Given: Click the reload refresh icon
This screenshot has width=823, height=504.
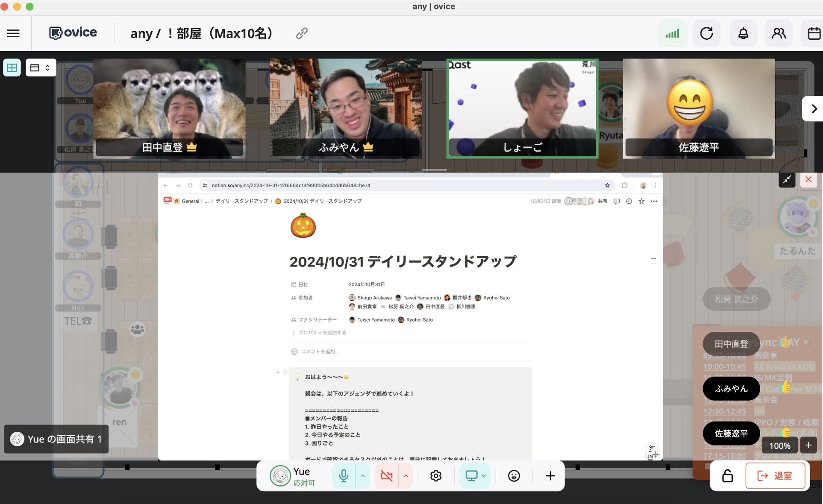Looking at the screenshot, I should (706, 33).
